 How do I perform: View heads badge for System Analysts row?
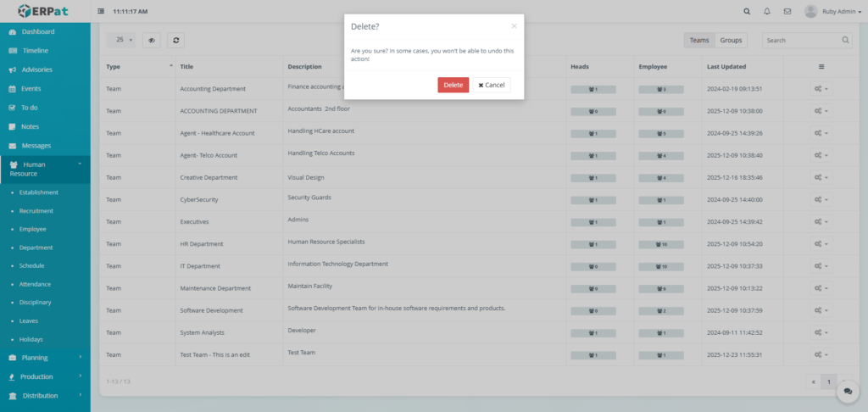point(593,333)
